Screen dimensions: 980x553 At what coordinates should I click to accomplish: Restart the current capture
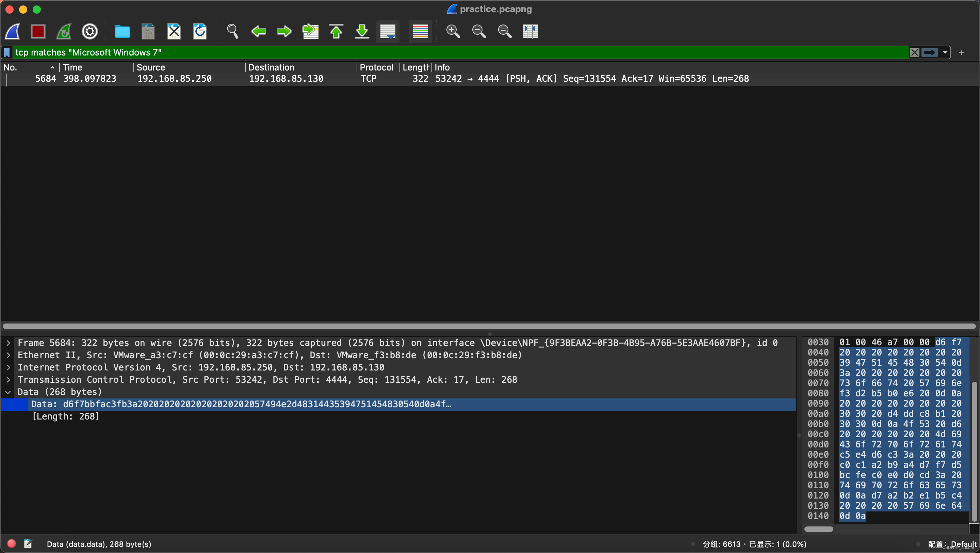tap(64, 31)
